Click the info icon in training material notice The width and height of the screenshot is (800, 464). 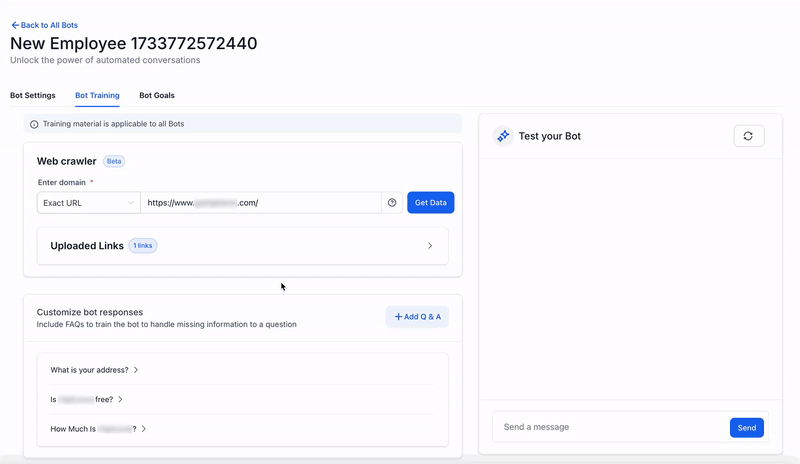point(34,124)
